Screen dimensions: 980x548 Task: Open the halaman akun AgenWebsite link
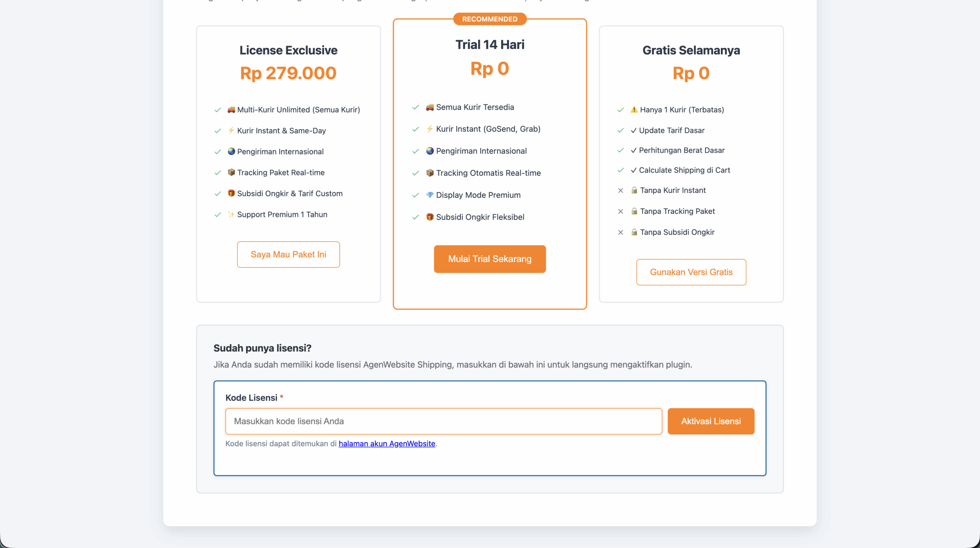click(x=387, y=444)
